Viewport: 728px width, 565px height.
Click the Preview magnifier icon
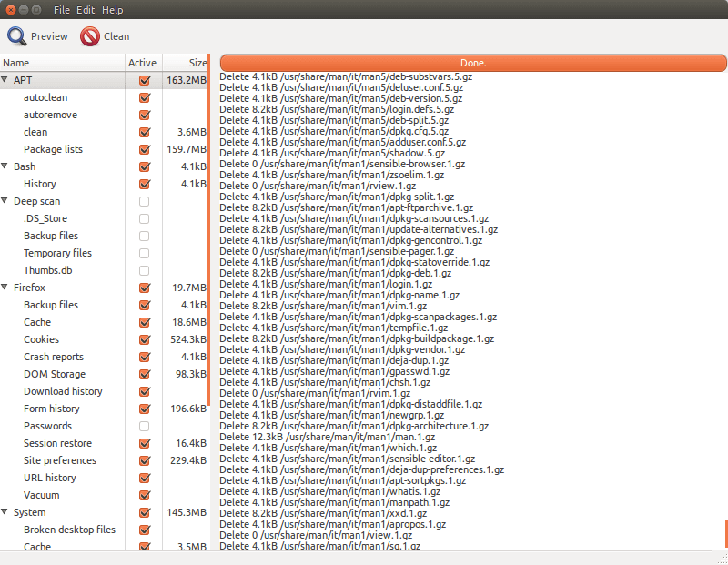click(x=16, y=36)
